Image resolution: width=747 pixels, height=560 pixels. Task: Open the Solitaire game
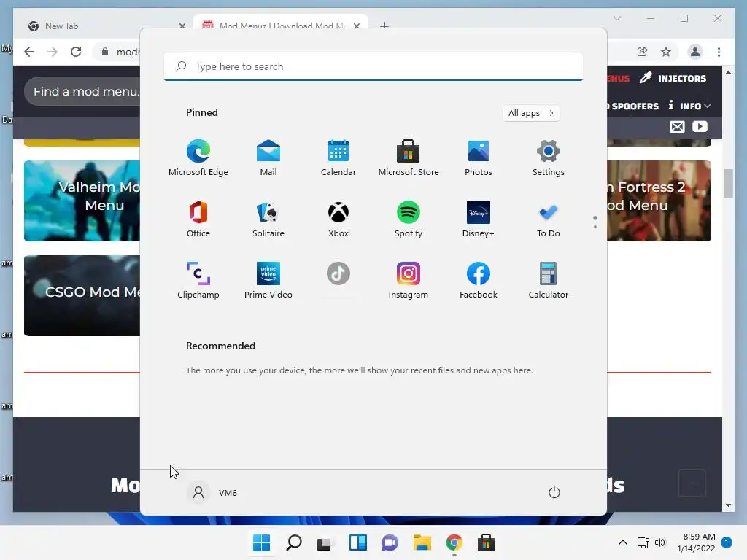(x=268, y=219)
